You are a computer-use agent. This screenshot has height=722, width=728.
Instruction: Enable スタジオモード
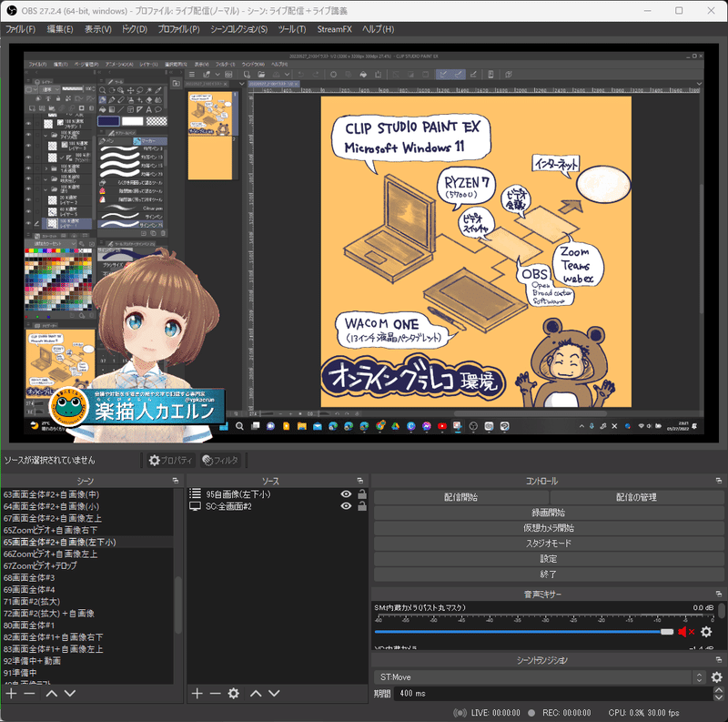coord(549,544)
